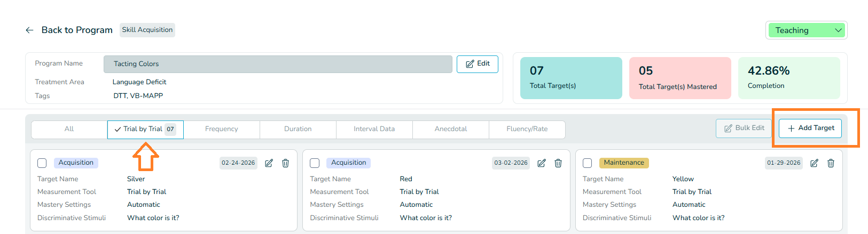This screenshot has height=234, width=868.
Task: Tick the checkbox on the Red card
Action: pyautogui.click(x=315, y=163)
